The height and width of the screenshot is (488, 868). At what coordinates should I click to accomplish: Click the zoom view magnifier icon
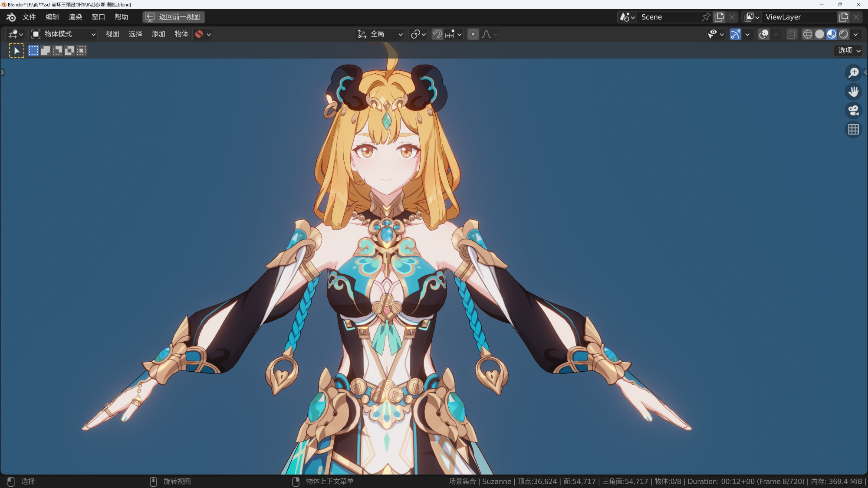click(x=853, y=72)
